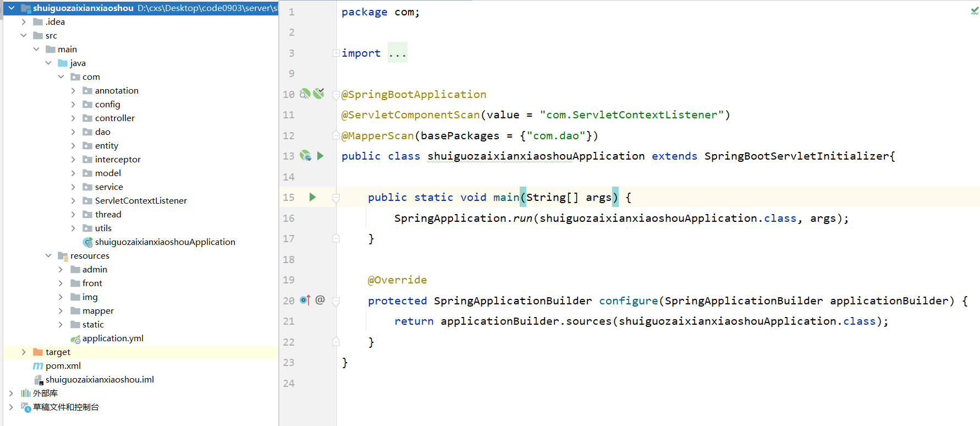Click fold end marker on line 17
The width and height of the screenshot is (980, 426).
click(x=335, y=238)
